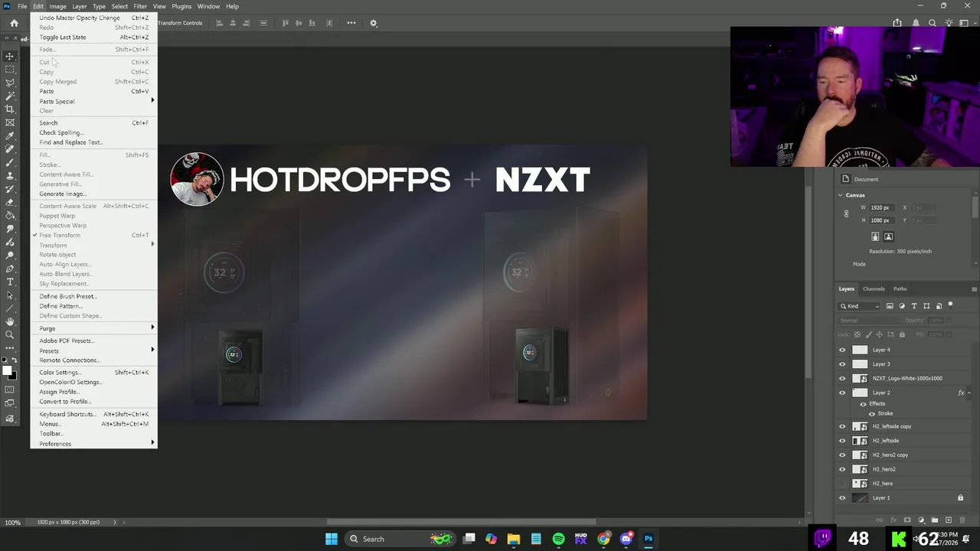This screenshot has height=551, width=980.
Task: Select the Hand tool
Action: pos(10,322)
